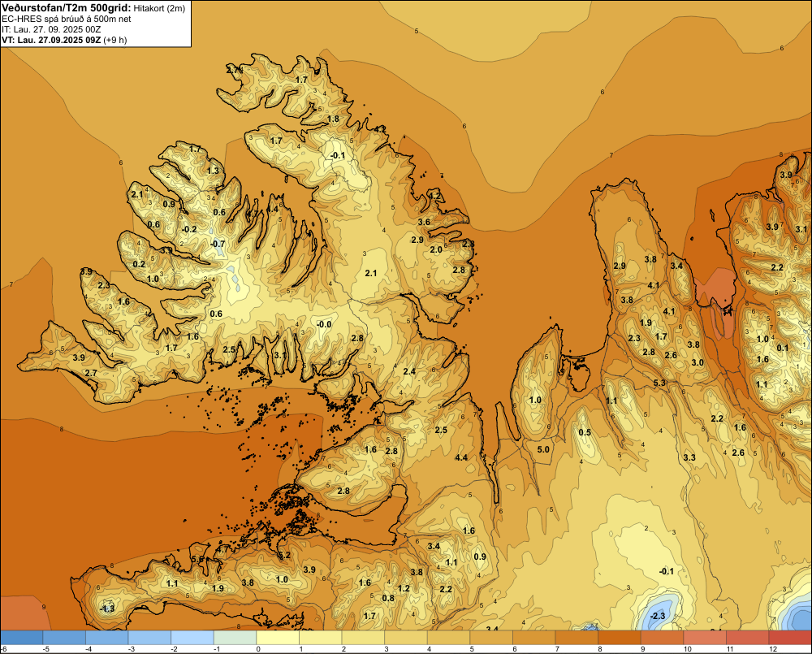This screenshot has width=812, height=654.
Task: Click the '2.4' temperature value on map
Action: 409,371
